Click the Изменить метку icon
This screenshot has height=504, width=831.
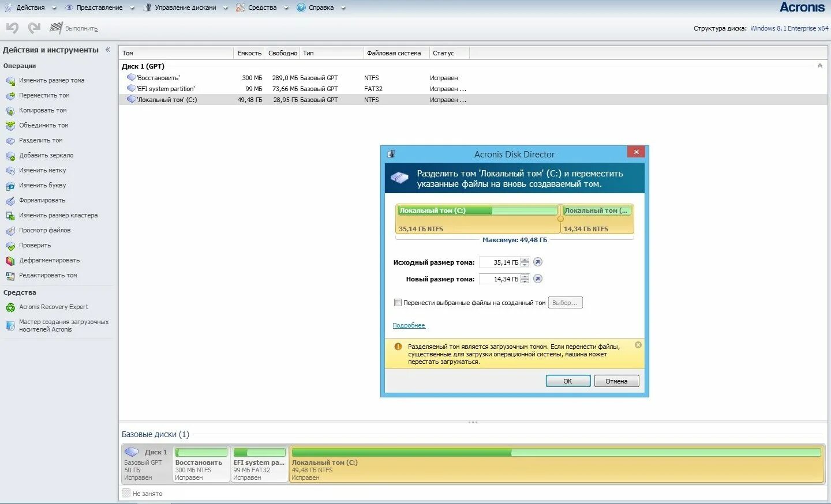pyautogui.click(x=10, y=171)
